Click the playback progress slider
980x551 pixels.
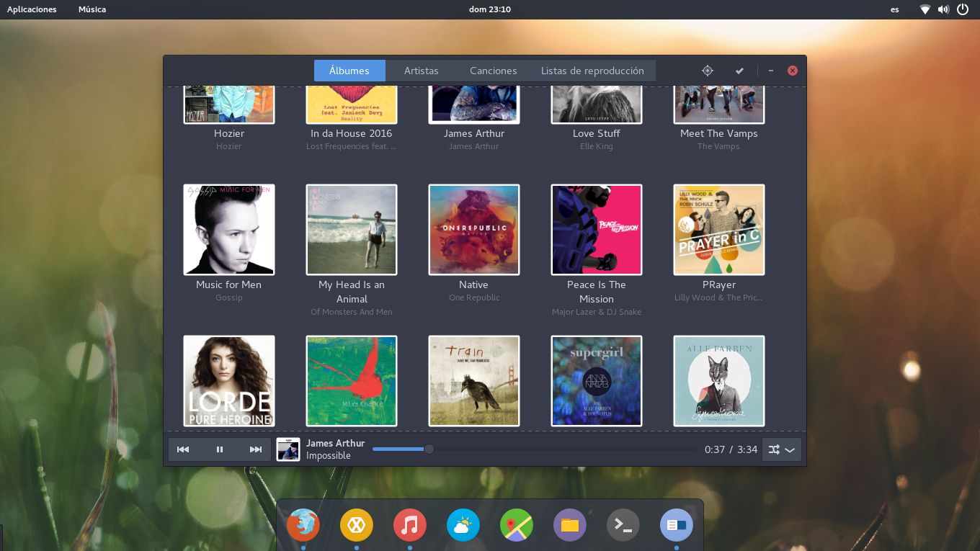coord(535,449)
